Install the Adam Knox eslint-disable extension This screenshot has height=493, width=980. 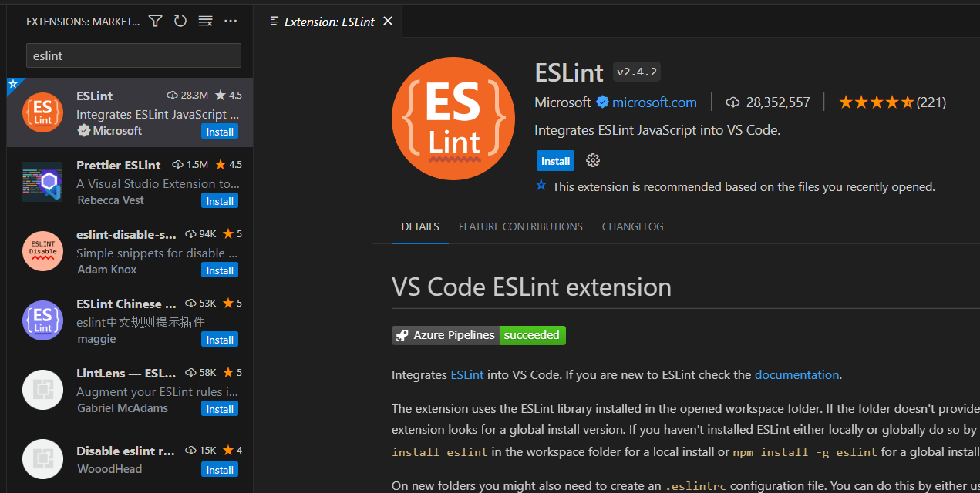click(220, 270)
